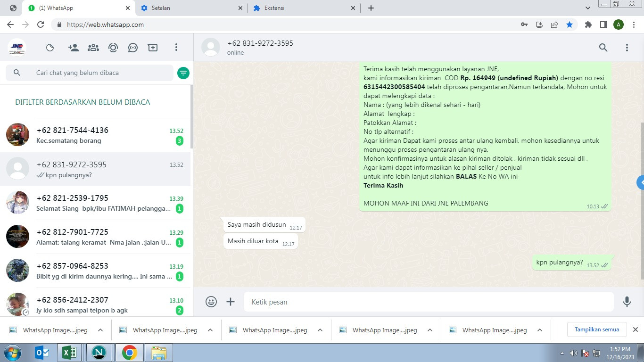Open Excel from the taskbar

pos(70,353)
